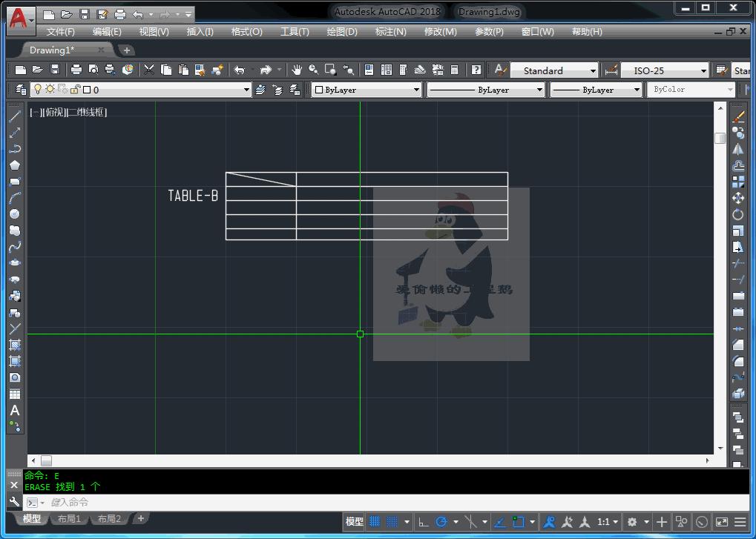Open the 绘图(D) menu
756x539 pixels.
(x=342, y=32)
